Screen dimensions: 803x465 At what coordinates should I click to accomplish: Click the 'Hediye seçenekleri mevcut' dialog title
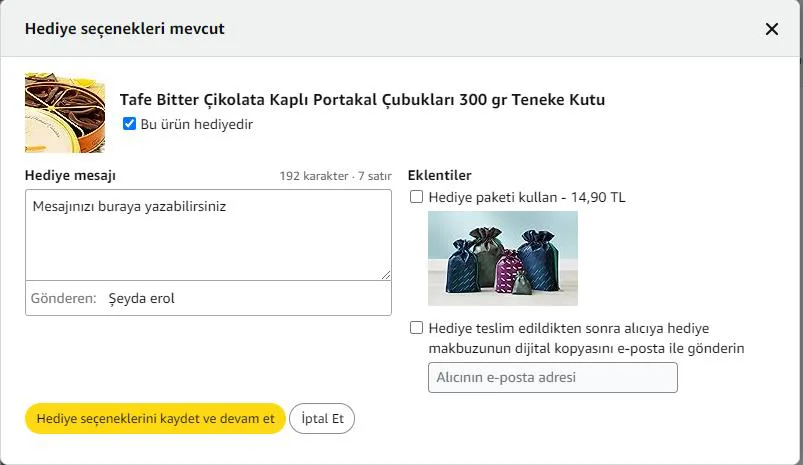tap(124, 29)
